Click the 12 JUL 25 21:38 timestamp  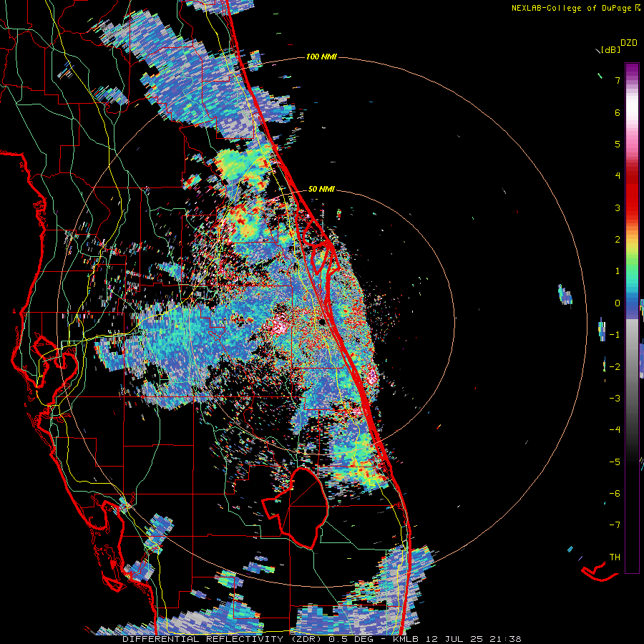click(x=473, y=639)
